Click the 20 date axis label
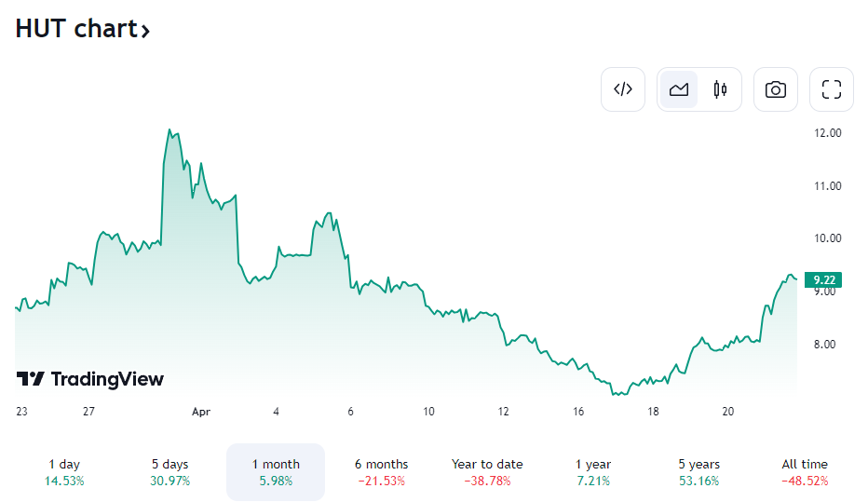 (x=728, y=412)
